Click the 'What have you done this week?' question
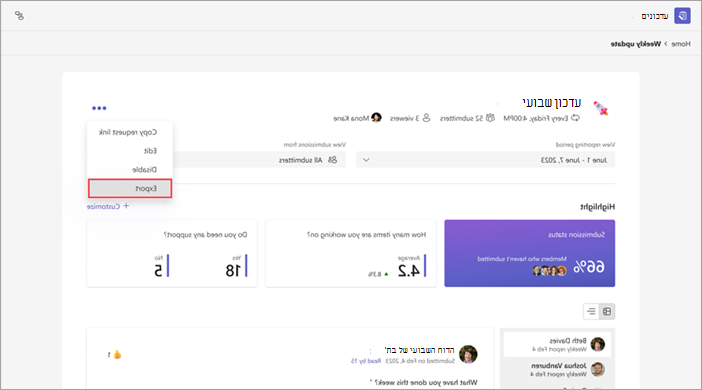The image size is (702, 390). pos(426,382)
